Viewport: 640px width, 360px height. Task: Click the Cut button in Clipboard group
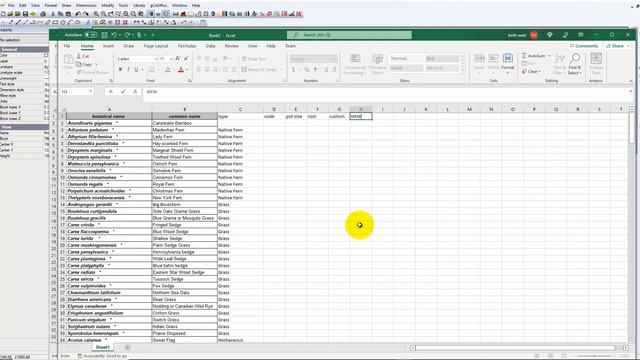(x=83, y=56)
